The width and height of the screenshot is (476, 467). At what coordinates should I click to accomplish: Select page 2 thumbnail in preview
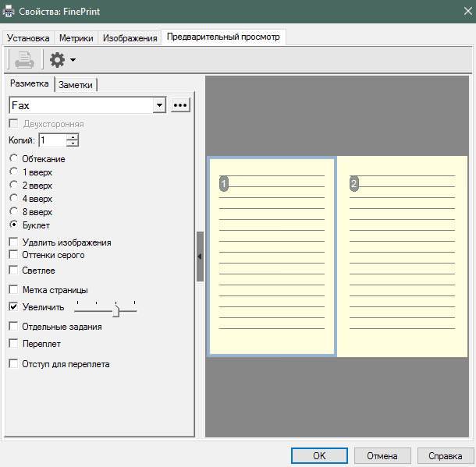(x=402, y=256)
